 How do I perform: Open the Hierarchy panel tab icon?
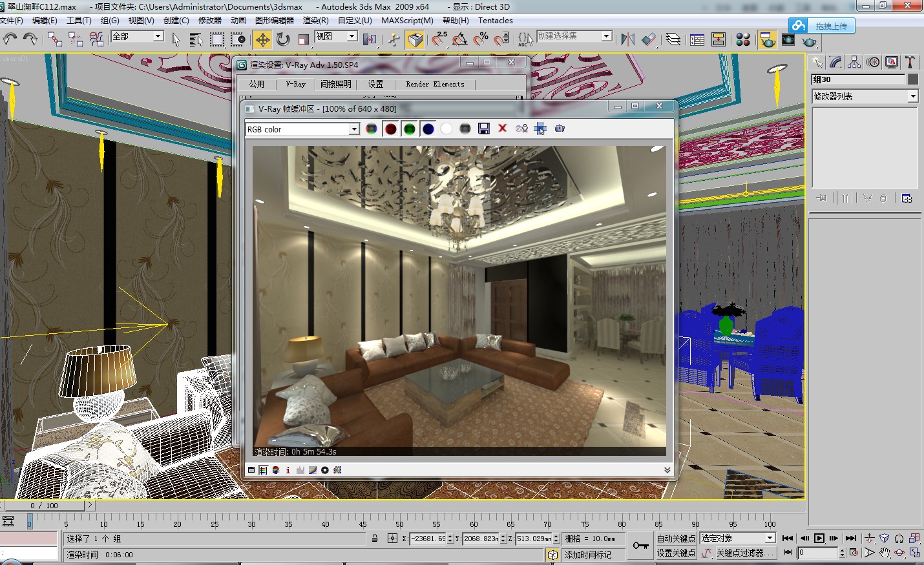click(854, 62)
